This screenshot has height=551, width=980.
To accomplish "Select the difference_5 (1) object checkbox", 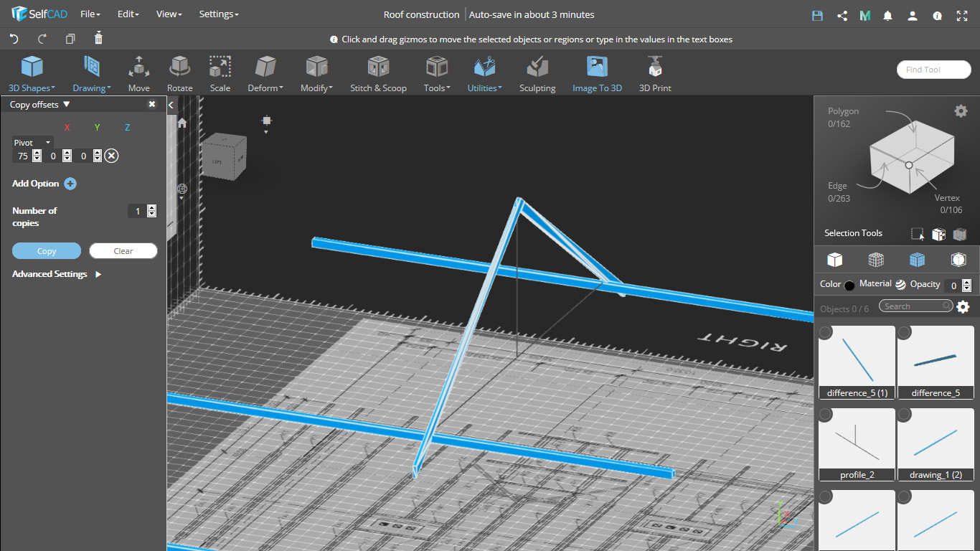I will (x=826, y=332).
